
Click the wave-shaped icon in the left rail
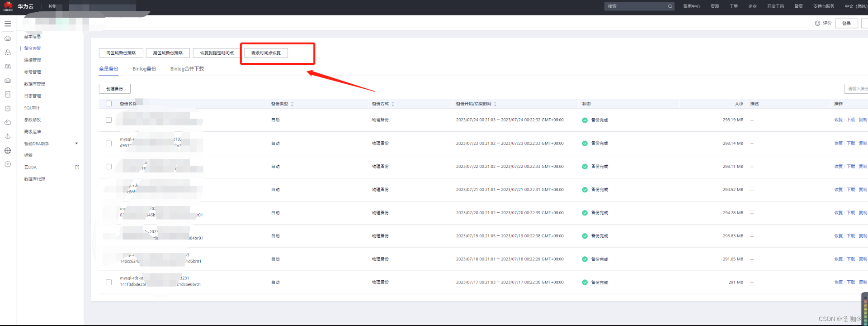[x=8, y=67]
